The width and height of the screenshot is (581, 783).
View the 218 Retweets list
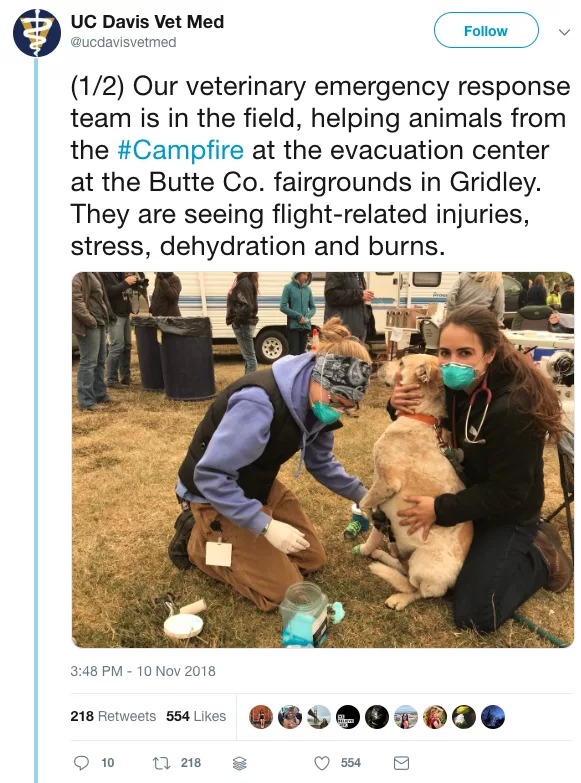[113, 716]
